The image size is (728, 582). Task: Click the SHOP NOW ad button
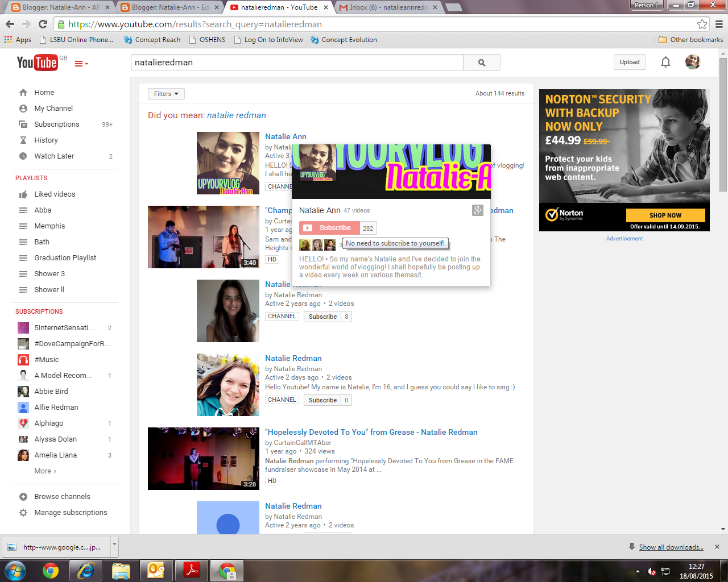665,215
